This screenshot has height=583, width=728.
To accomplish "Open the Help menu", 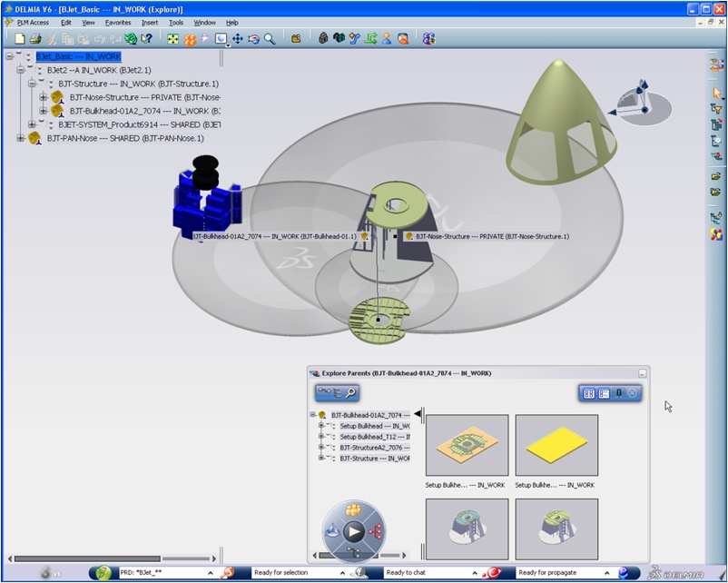I will point(232,23).
